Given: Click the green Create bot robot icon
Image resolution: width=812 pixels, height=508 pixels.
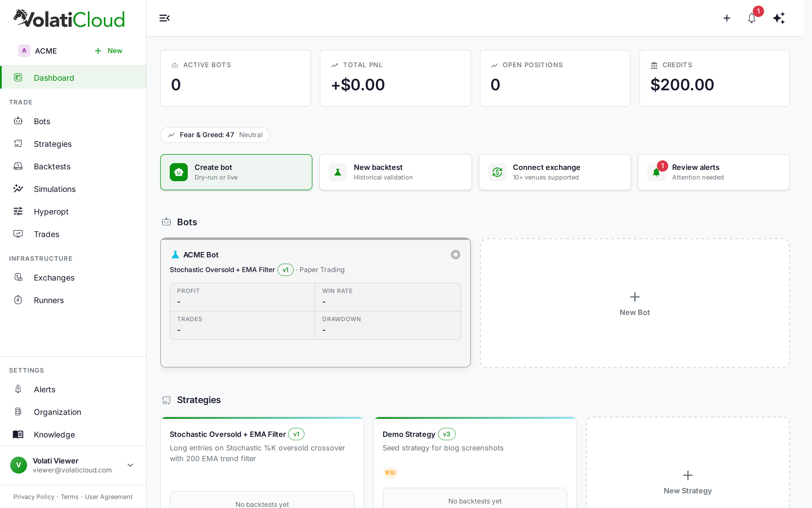Looking at the screenshot, I should pyautogui.click(x=178, y=172).
